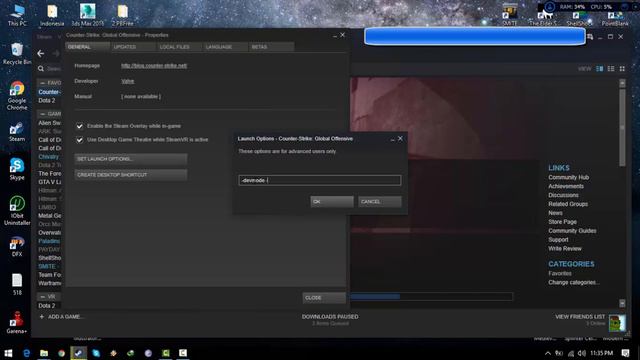
Task: Open Write Review link
Action: pos(565,249)
